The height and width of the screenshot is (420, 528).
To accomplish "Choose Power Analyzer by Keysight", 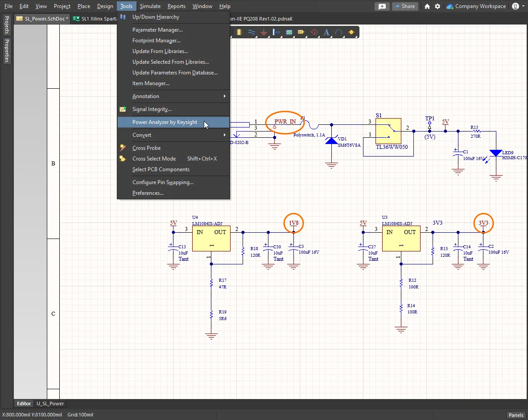I will 165,122.
